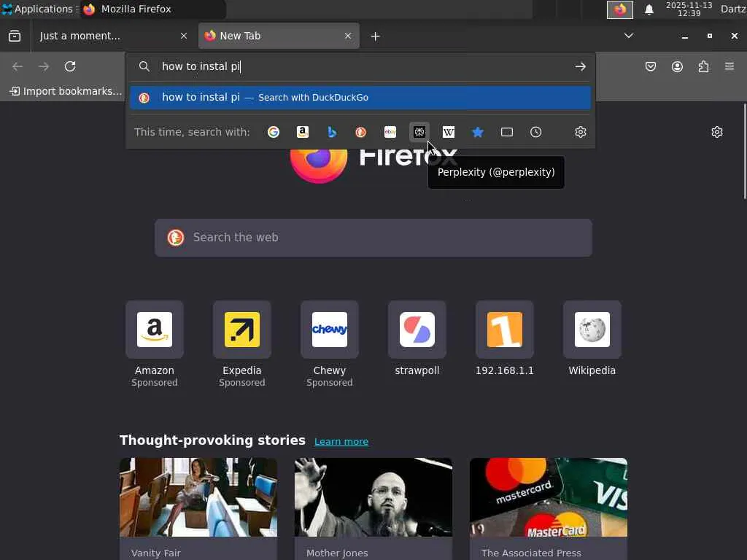Click the date and time clock
This screenshot has width=747, height=560.
coord(689,9)
